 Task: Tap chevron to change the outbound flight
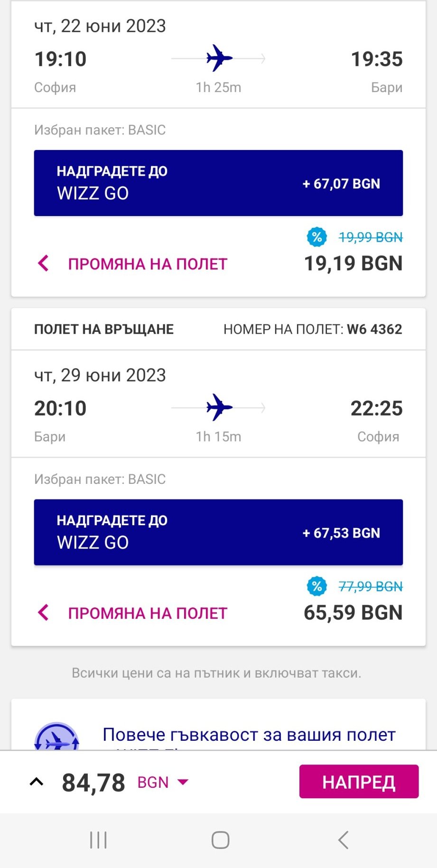point(43,264)
